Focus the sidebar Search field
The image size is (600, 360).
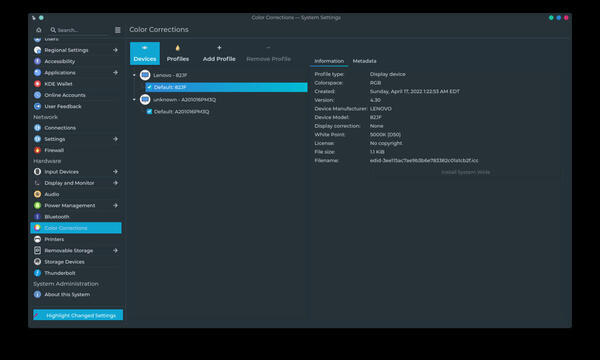[79, 30]
